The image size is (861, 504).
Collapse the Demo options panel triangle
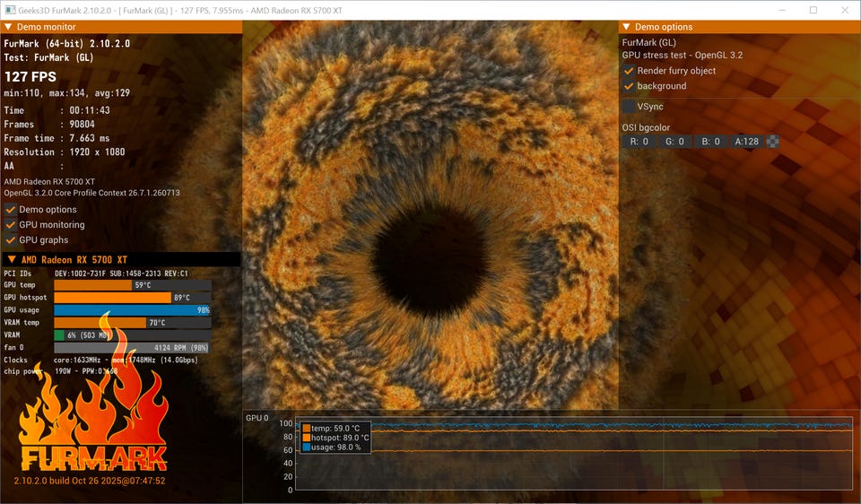[x=627, y=27]
